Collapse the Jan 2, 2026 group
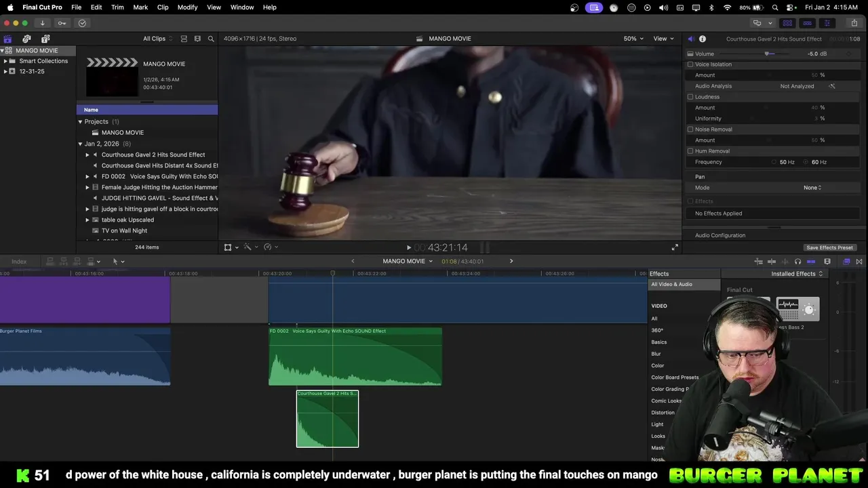 pyautogui.click(x=80, y=144)
